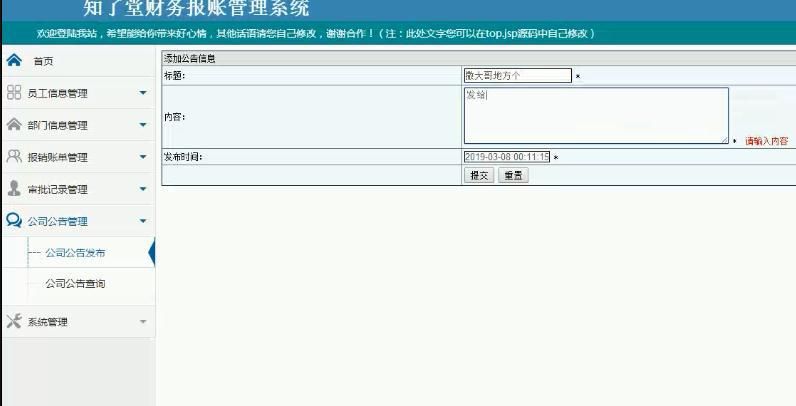Click the home icon beside 首页
Viewport: 796px width, 406px height.
14,60
